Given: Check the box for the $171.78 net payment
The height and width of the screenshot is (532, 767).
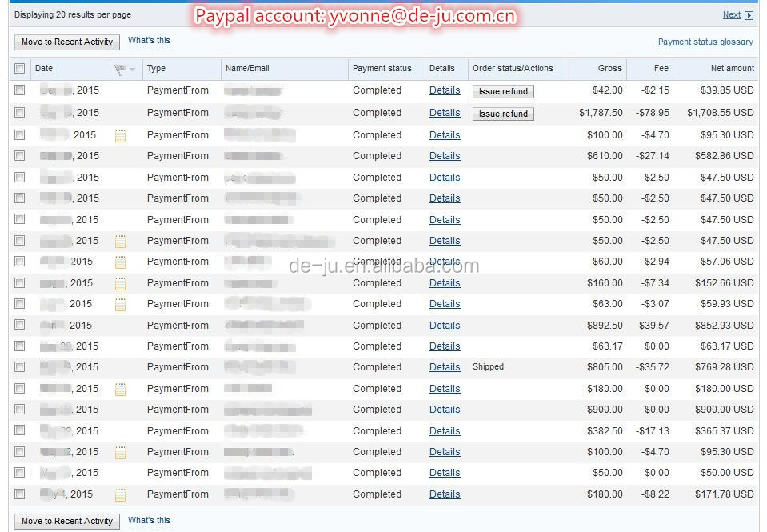Looking at the screenshot, I should pyautogui.click(x=19, y=494).
